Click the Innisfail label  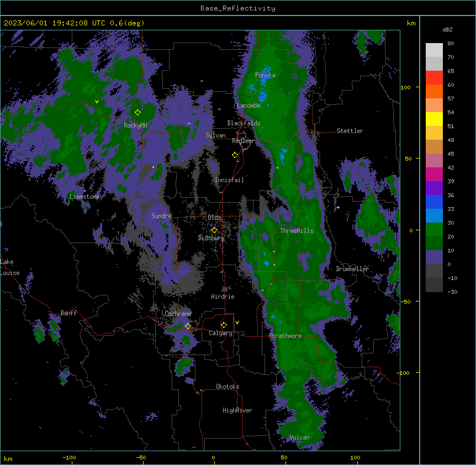[229, 180]
